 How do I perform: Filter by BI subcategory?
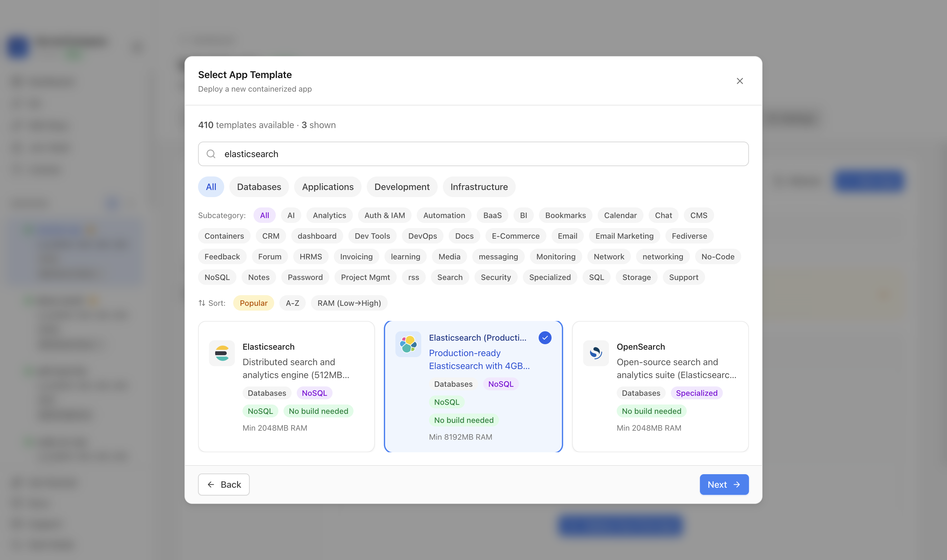(x=523, y=215)
